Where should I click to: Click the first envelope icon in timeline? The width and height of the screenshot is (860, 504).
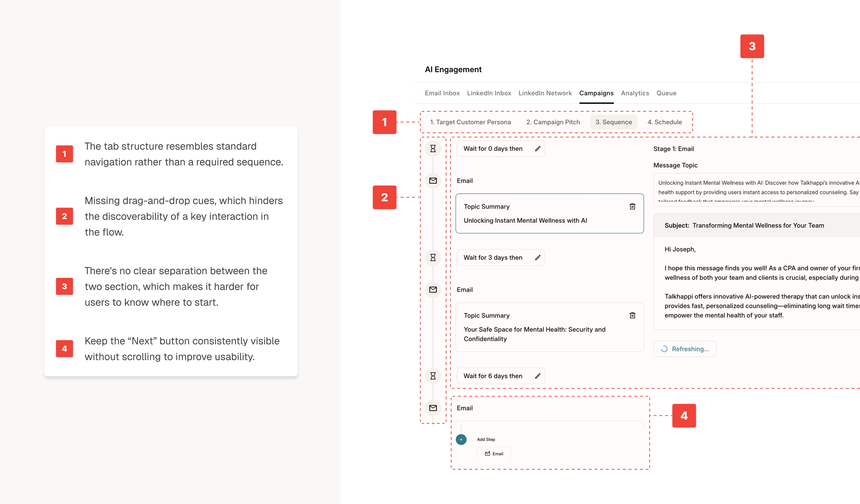click(433, 180)
